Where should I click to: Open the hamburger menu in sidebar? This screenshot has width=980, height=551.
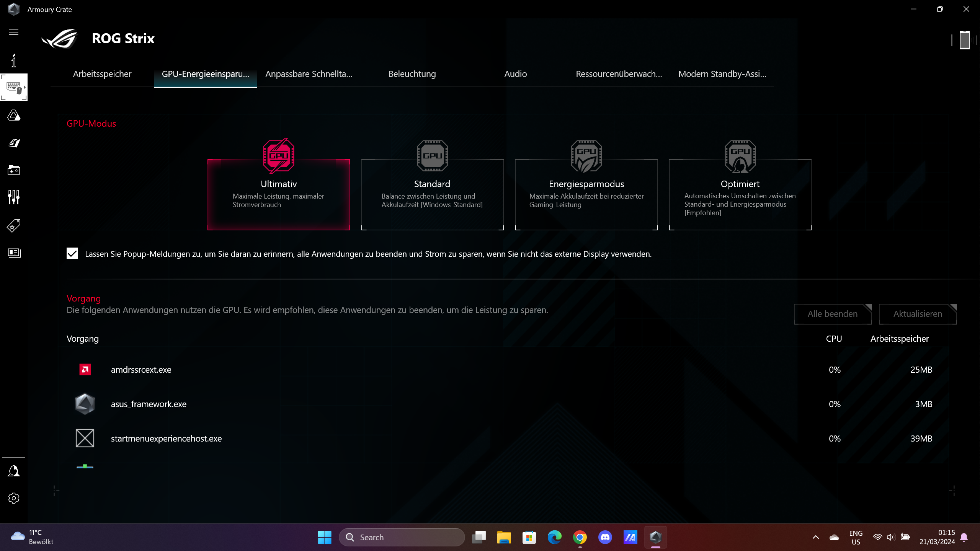(14, 32)
